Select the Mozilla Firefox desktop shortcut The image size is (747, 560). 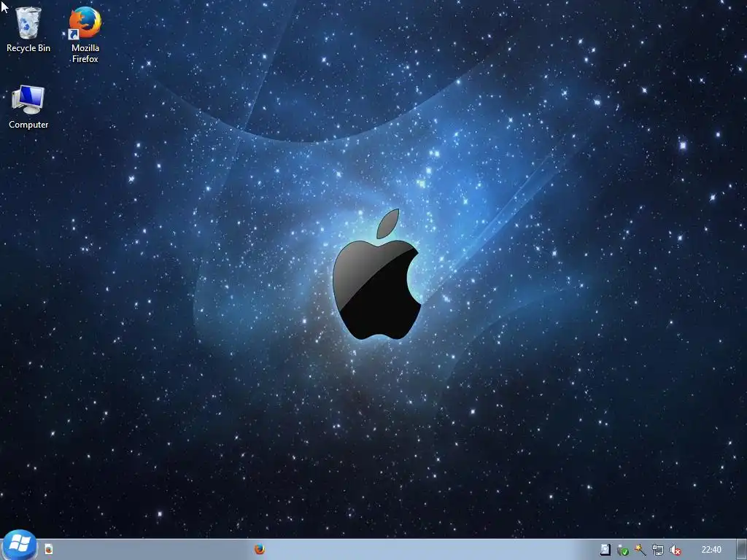coord(85,34)
